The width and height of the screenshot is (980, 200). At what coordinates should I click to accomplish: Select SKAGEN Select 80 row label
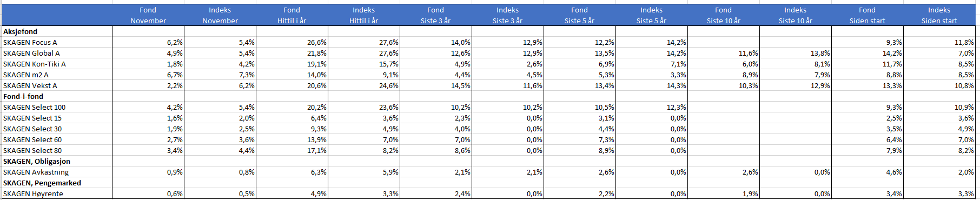pyautogui.click(x=32, y=150)
